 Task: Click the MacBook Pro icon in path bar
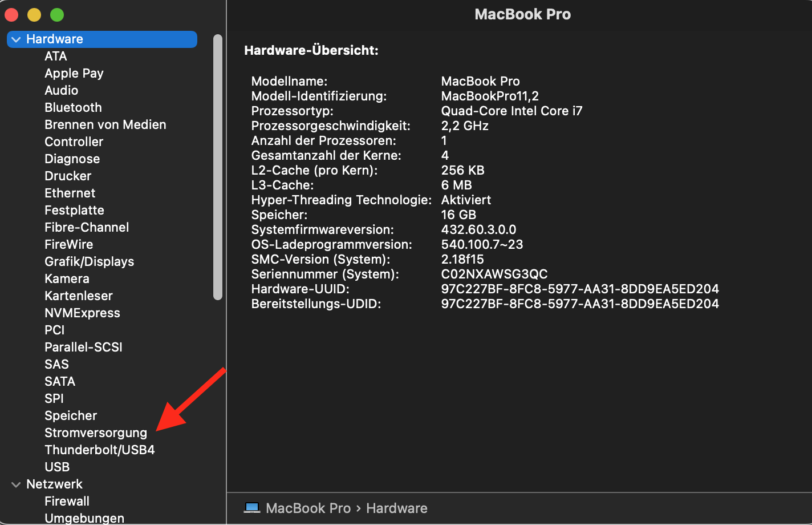pos(252,508)
